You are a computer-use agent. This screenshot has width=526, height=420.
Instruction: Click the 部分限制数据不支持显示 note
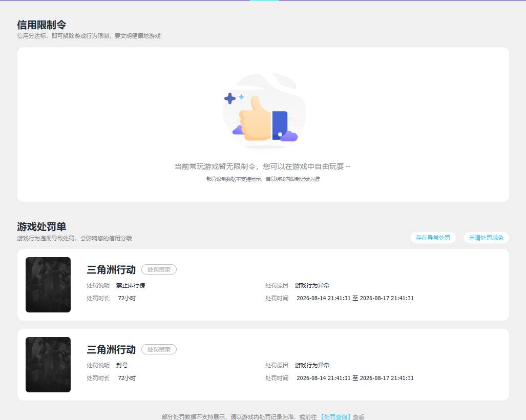pos(263,179)
